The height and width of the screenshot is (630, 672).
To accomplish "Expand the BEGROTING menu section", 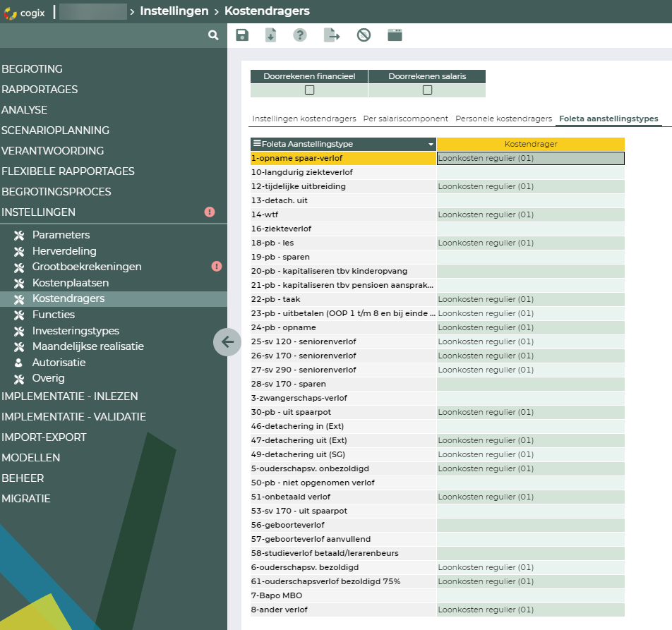I will click(x=32, y=69).
